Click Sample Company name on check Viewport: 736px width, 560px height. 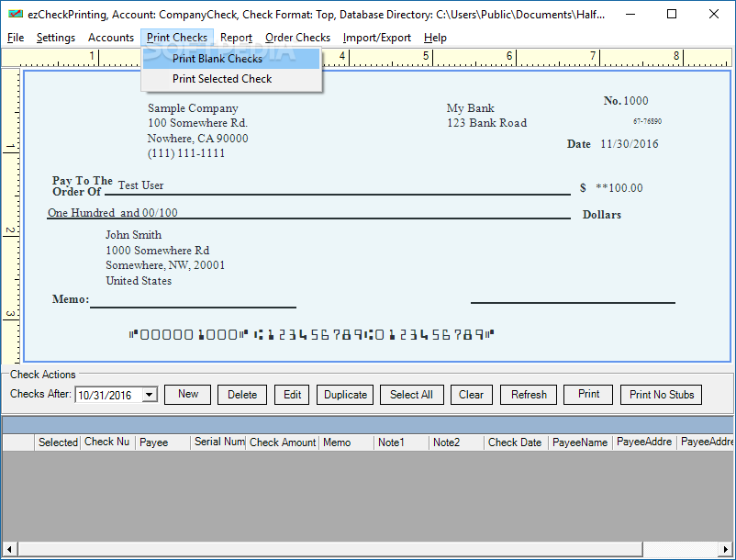click(x=193, y=108)
